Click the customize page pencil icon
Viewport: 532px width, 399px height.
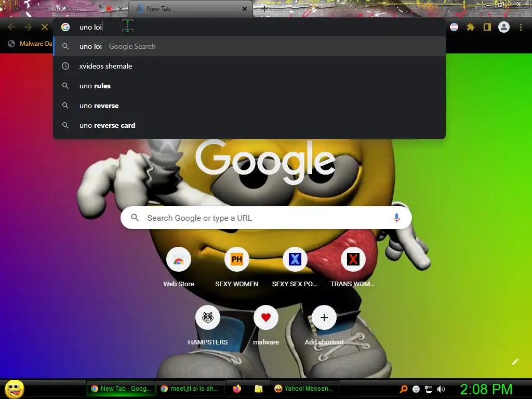515,362
